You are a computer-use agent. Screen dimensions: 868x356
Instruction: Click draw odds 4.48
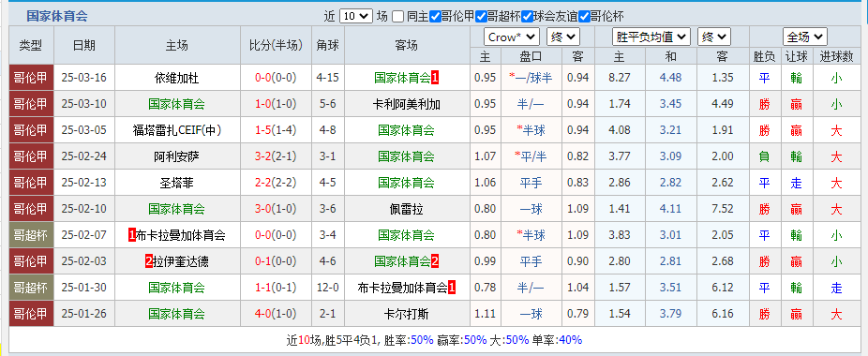click(670, 78)
